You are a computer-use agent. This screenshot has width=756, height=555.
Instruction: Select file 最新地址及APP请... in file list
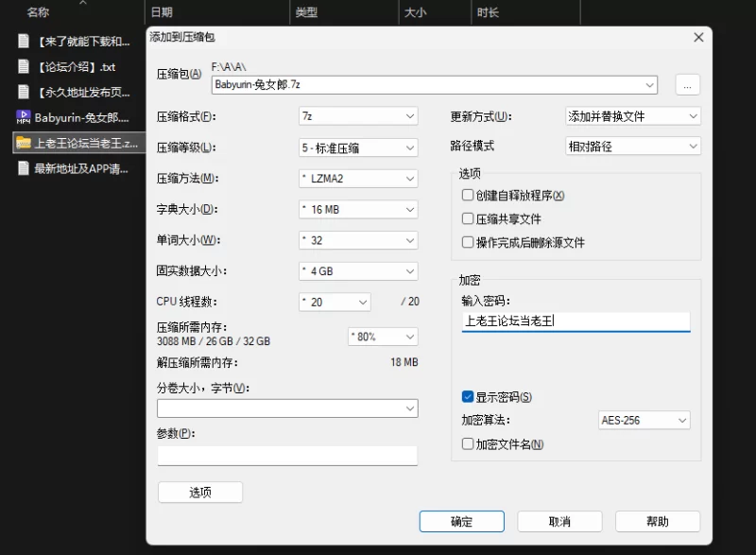point(79,168)
